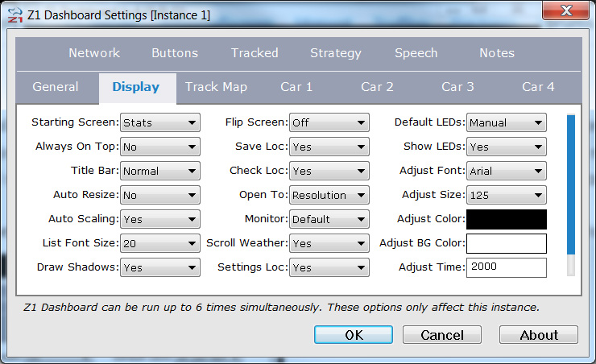Open the Network tab
The height and width of the screenshot is (364, 596).
coord(94,53)
